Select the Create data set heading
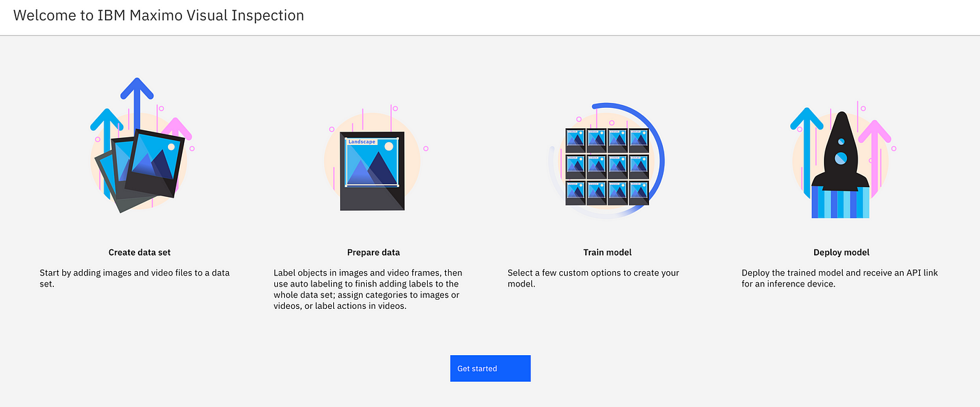This screenshot has height=407, width=980. click(139, 252)
